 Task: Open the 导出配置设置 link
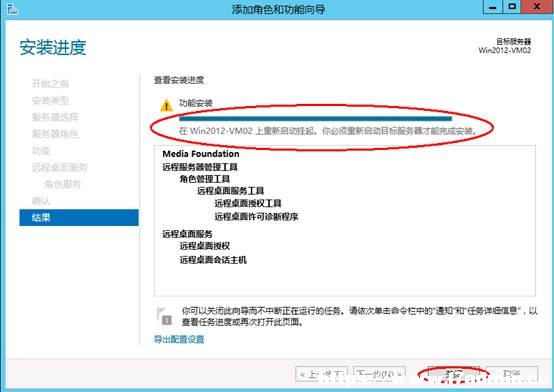tap(179, 339)
